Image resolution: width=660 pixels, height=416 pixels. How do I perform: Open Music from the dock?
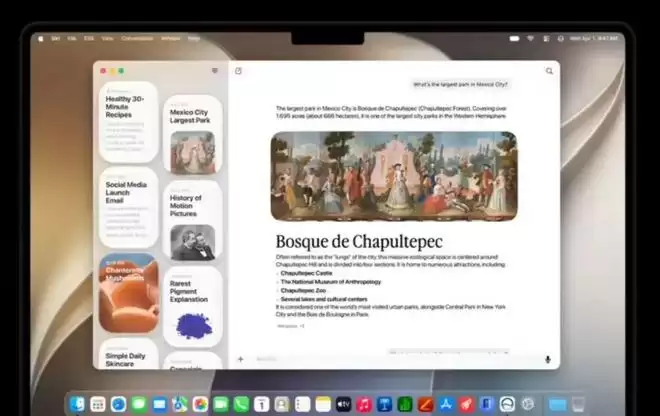pyautogui.click(x=364, y=405)
